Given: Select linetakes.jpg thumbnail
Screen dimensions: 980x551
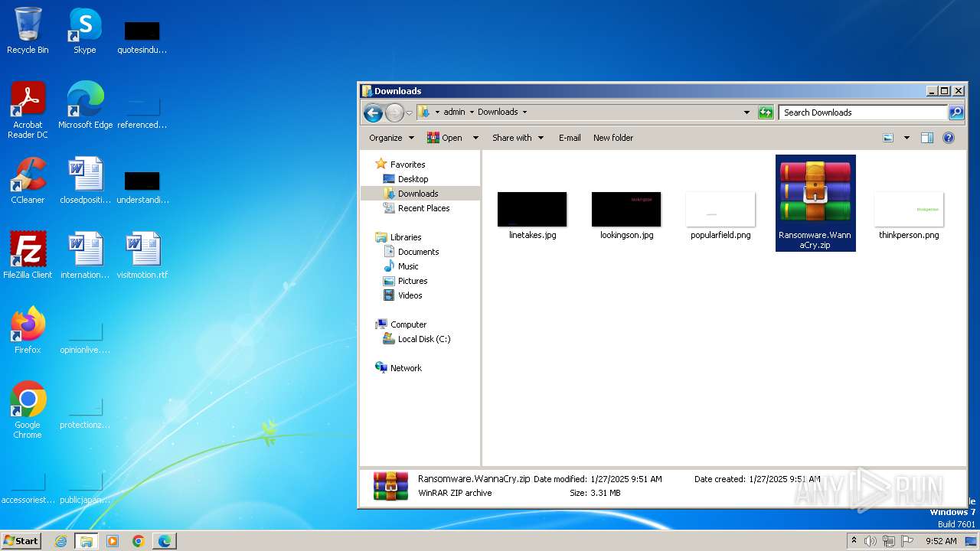Looking at the screenshot, I should click(532, 214).
